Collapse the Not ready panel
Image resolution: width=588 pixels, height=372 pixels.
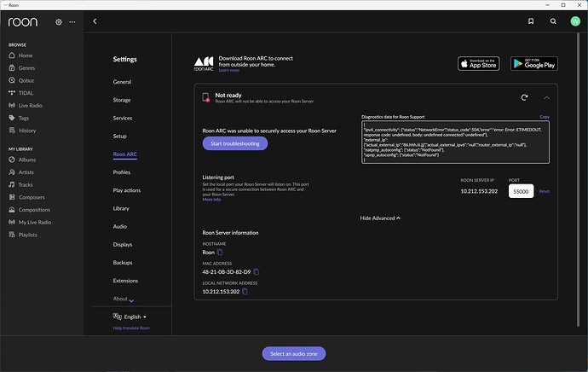pyautogui.click(x=547, y=97)
